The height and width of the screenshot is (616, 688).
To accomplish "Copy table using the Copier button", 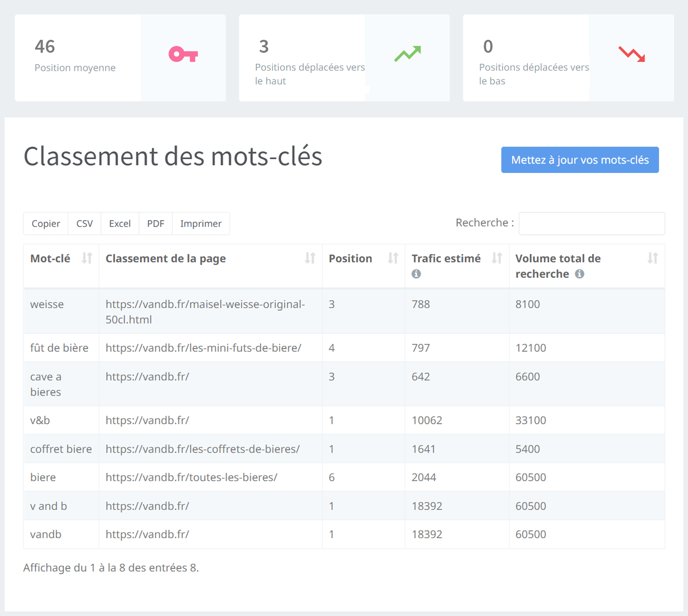I will [x=46, y=223].
